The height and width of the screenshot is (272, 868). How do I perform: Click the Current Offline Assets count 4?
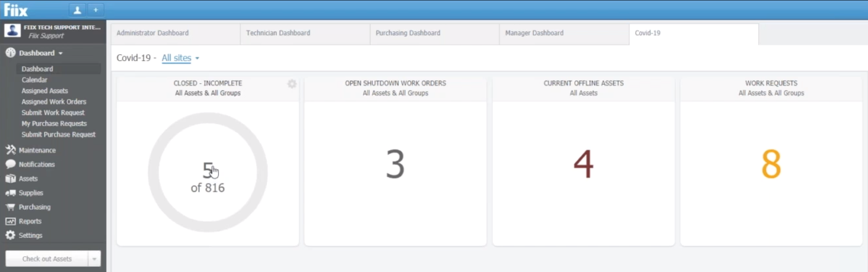click(584, 164)
